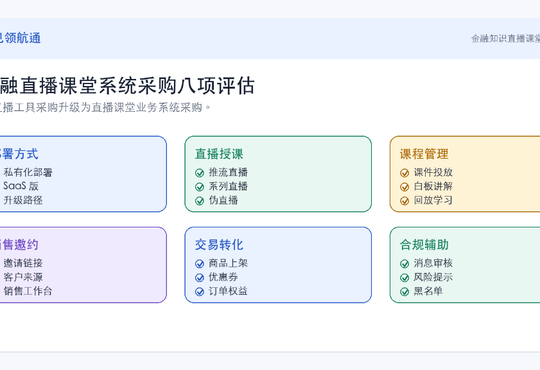Screen dimensions: 540x370
Task: Select the 课程管理 card heading
Action: [x=424, y=154]
